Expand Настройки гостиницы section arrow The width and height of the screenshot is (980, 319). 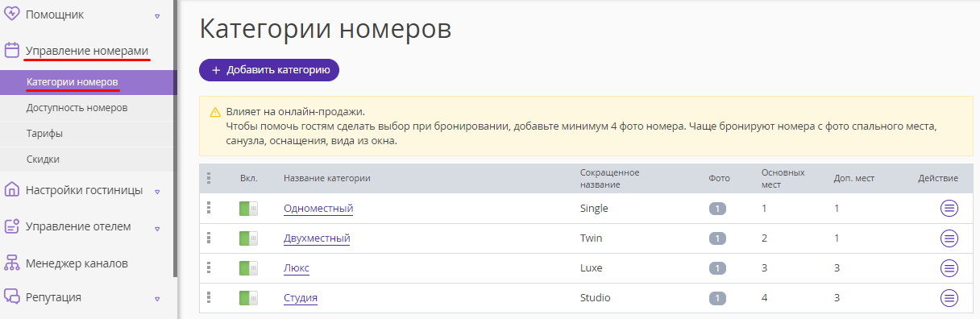157,192
